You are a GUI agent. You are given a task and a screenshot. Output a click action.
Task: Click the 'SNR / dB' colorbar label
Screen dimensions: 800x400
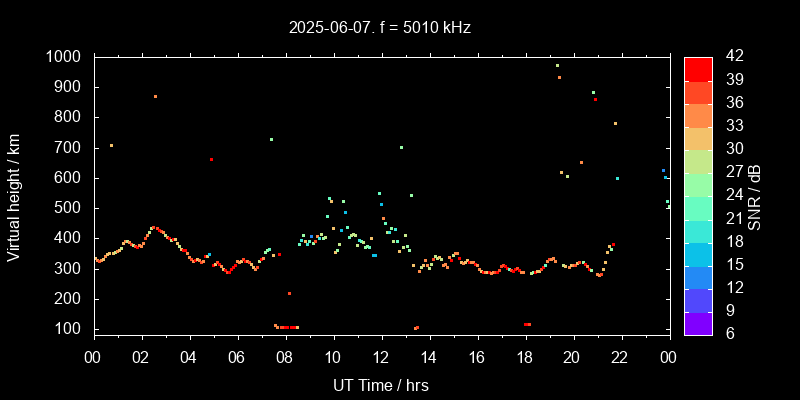(x=755, y=195)
